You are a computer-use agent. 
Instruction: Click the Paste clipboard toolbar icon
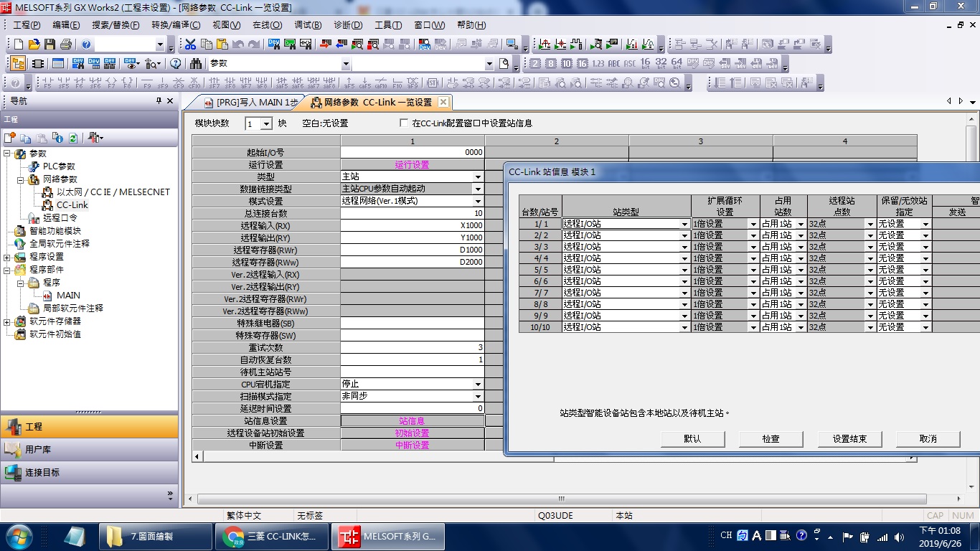222,44
